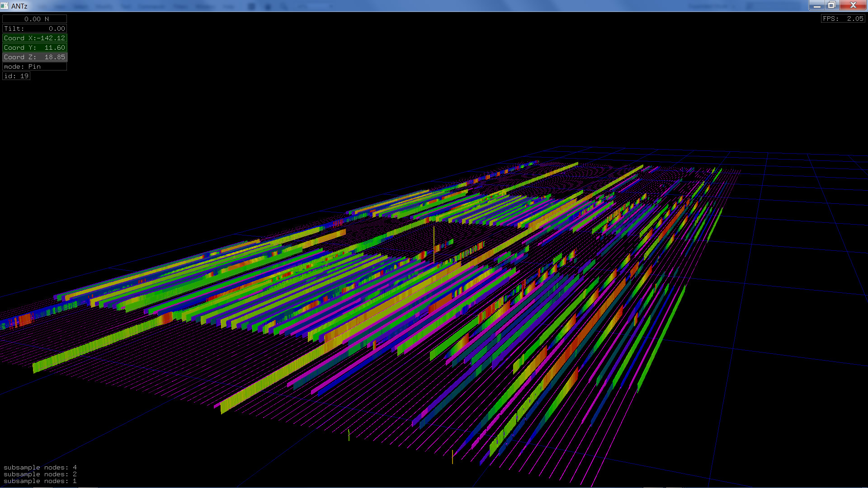The height and width of the screenshot is (488, 868).
Task: Pick the small green pin near bottom grid
Action: click(349, 435)
